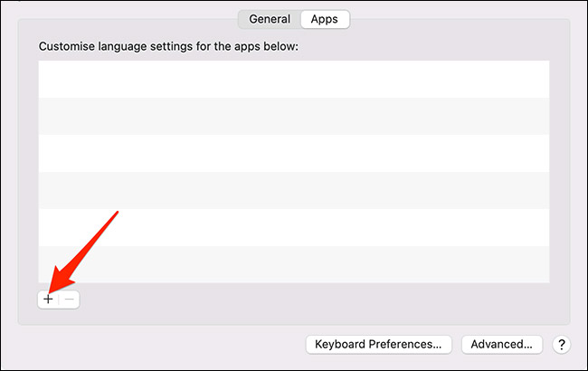
Task: Click the divider between the plus and minus buttons
Action: [x=59, y=299]
